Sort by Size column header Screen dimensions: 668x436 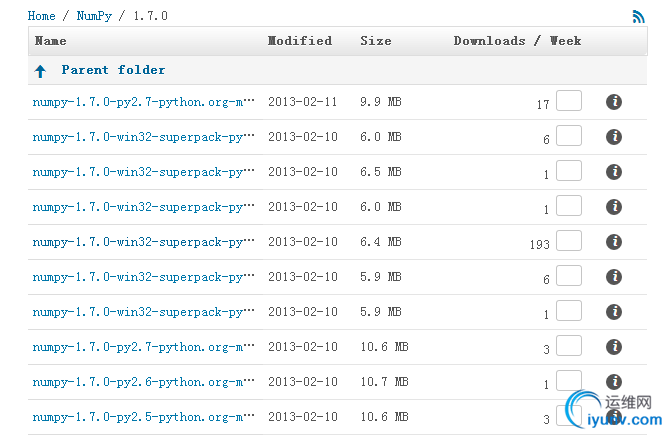[x=376, y=41]
